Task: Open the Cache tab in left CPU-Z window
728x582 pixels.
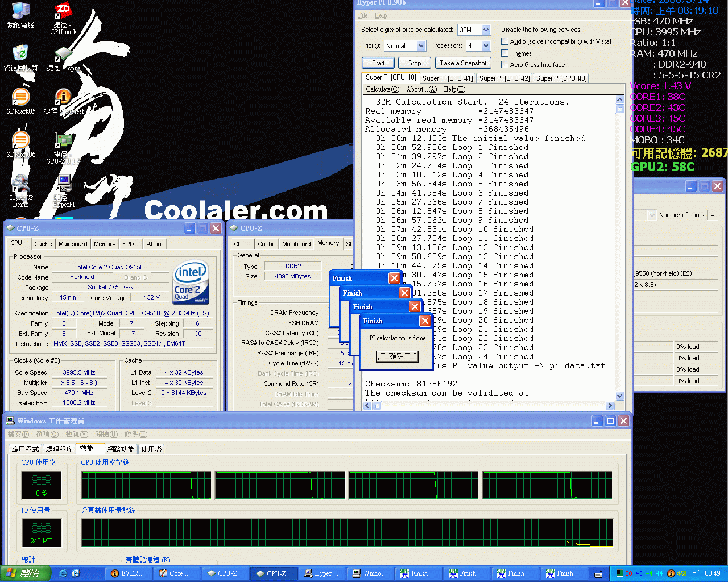Action: [x=43, y=244]
